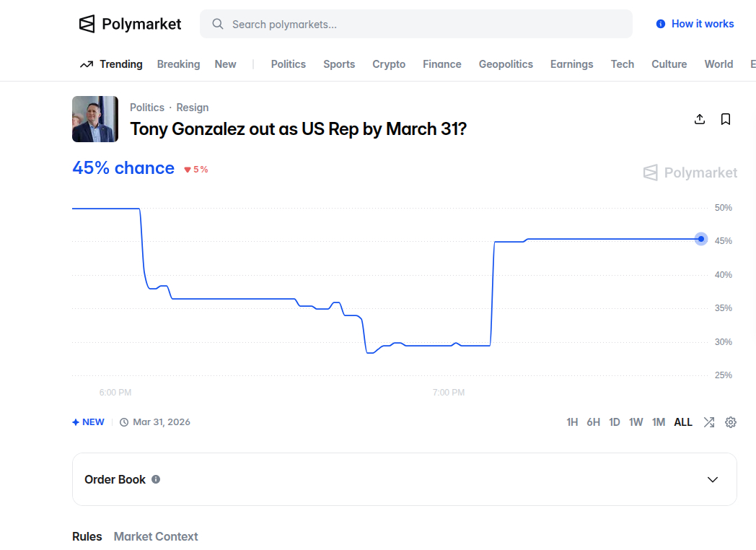Click the Order Book info icon
The height and width of the screenshot is (550, 756).
click(x=156, y=479)
